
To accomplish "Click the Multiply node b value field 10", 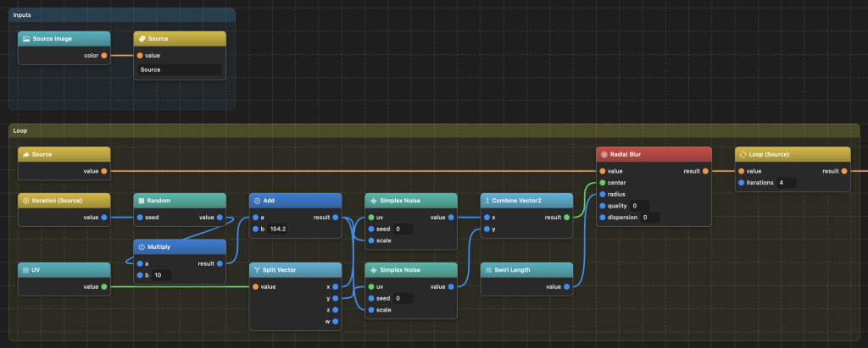I will pyautogui.click(x=162, y=275).
